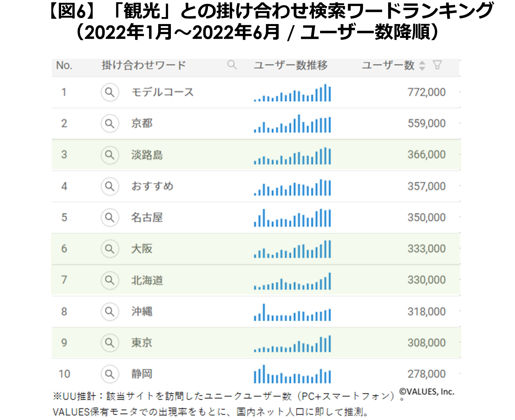The image size is (515, 420).
Task: Click the search icon next to おすすめ
Action: (x=110, y=186)
